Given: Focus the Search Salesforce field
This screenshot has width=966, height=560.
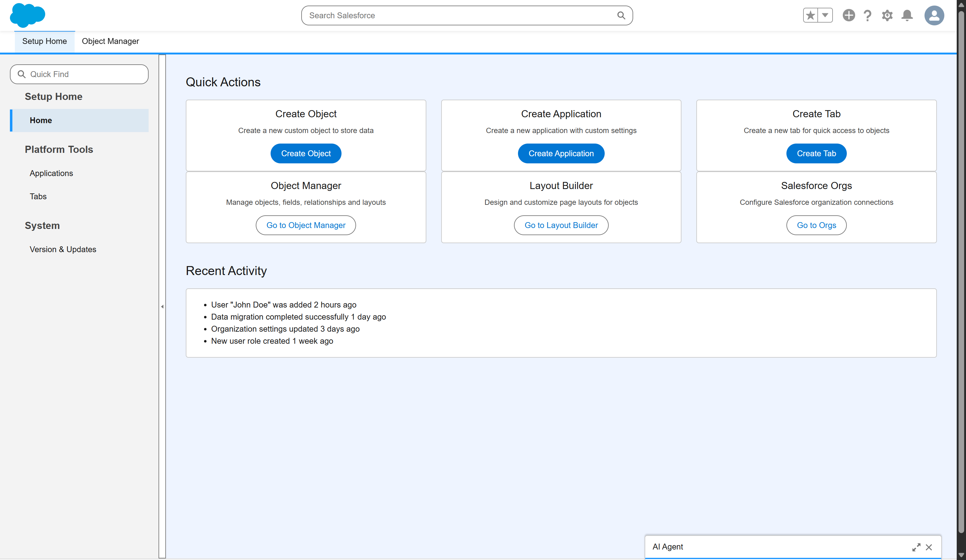Looking at the screenshot, I should 467,15.
